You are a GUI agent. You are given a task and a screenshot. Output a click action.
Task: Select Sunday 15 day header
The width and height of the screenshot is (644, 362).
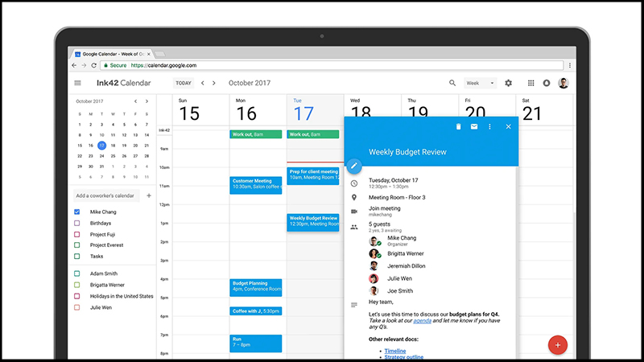tap(189, 110)
